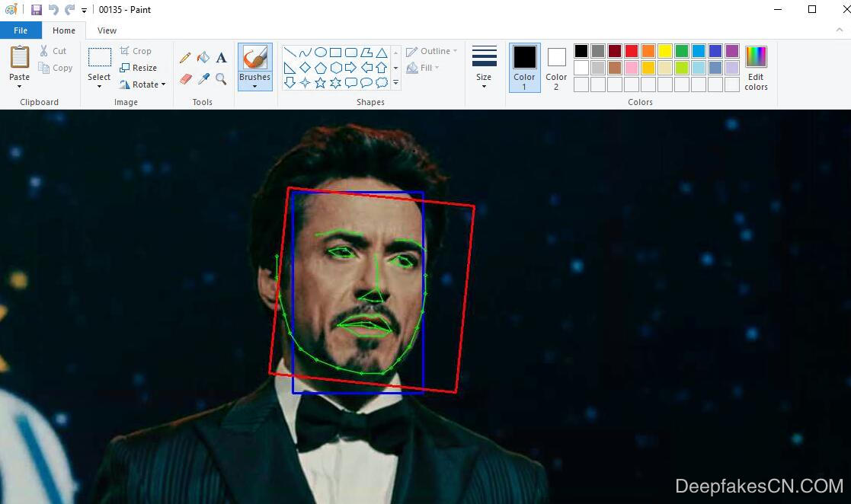The height and width of the screenshot is (504, 851).
Task: Pick the Rounded rectangle shape
Action: (x=351, y=53)
